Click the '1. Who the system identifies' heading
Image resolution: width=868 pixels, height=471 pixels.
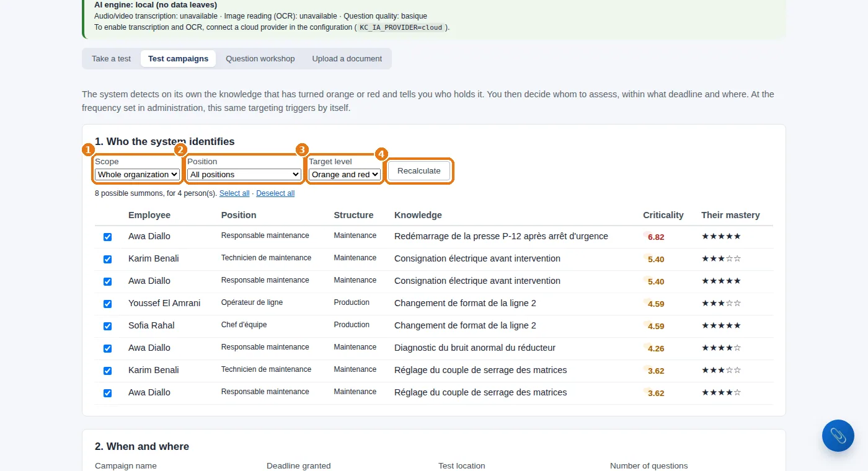pyautogui.click(x=165, y=142)
